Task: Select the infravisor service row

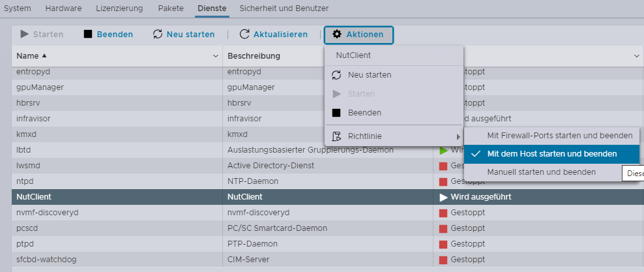Action: 327,119
